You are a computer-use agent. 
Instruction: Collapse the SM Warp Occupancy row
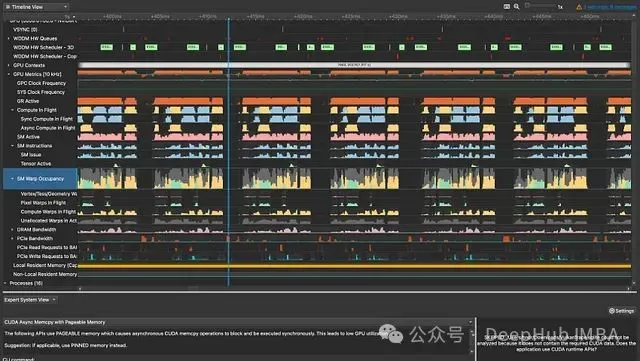12,179
